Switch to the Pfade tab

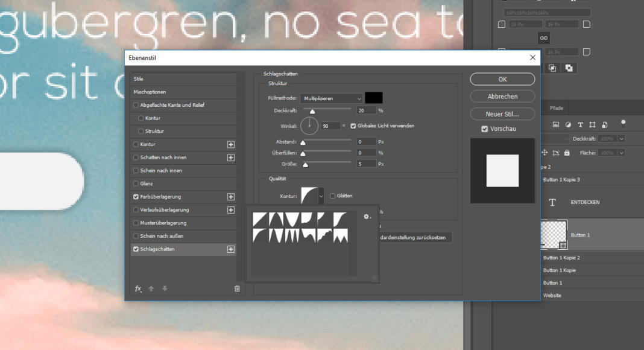(x=555, y=108)
